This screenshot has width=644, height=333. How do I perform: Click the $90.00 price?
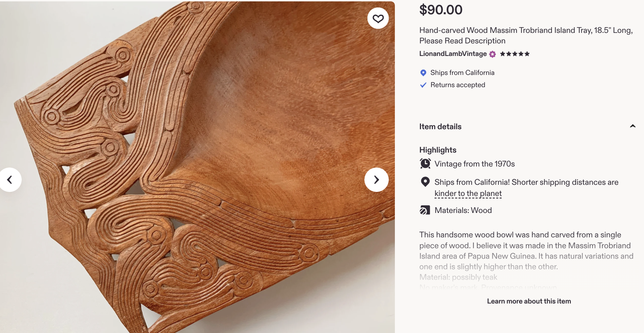coord(441,10)
